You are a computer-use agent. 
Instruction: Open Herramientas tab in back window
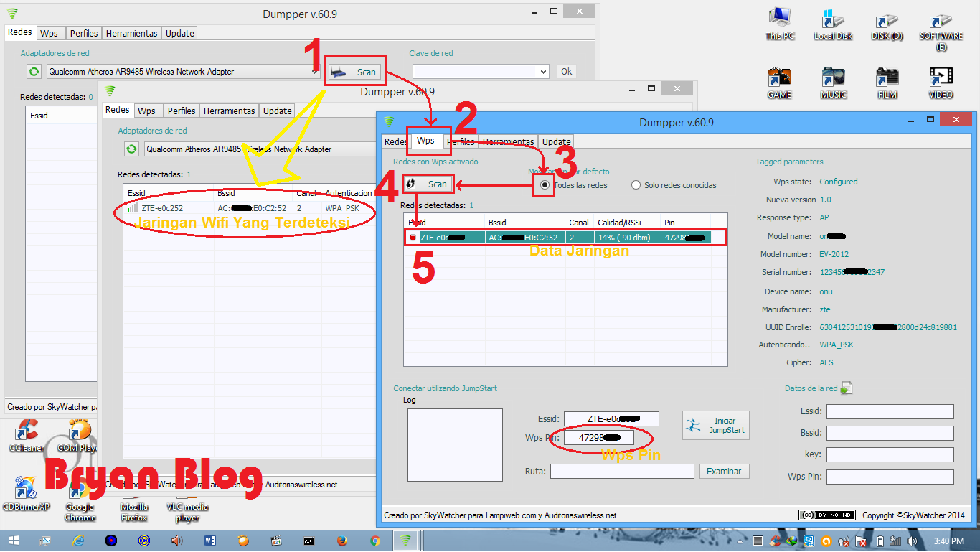[x=131, y=33]
